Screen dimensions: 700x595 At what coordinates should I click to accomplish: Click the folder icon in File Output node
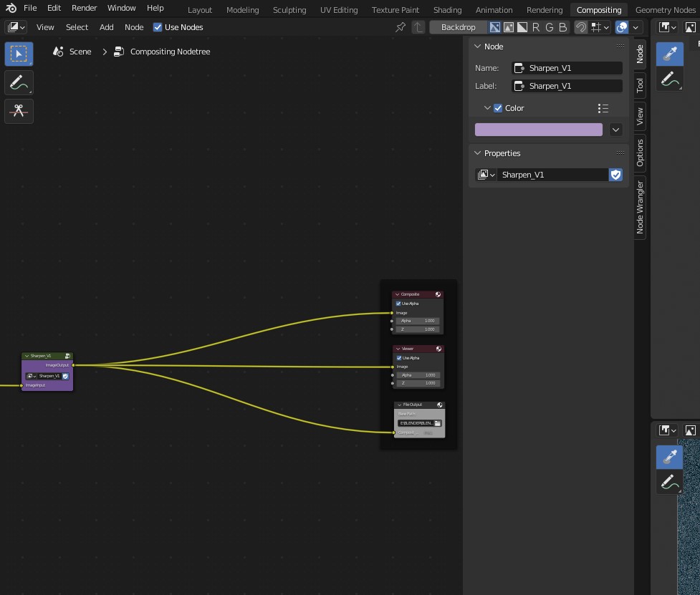pyautogui.click(x=438, y=423)
